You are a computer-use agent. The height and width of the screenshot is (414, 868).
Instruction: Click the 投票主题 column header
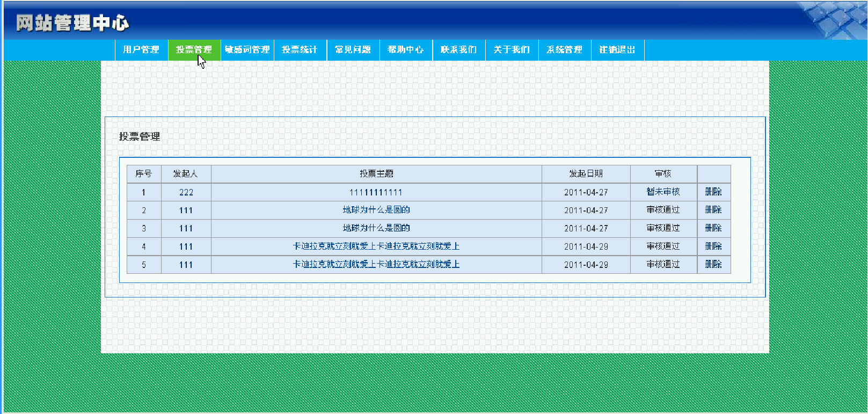376,173
